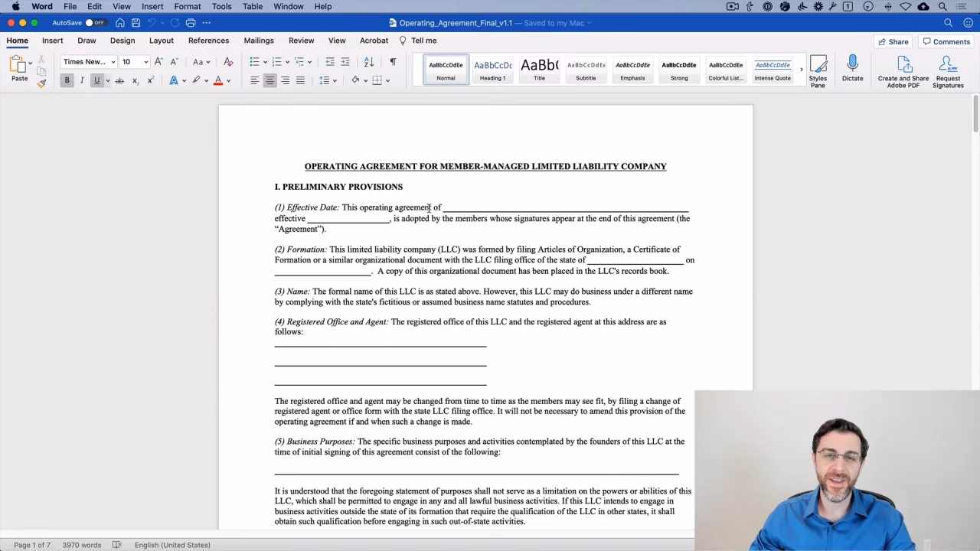Open the Tools menu in menu bar

pos(221,6)
